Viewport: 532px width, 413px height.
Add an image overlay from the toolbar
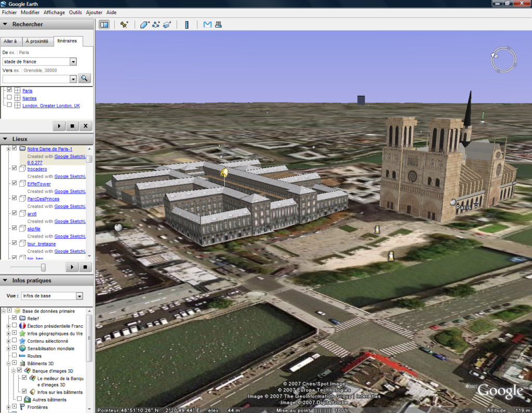point(167,24)
